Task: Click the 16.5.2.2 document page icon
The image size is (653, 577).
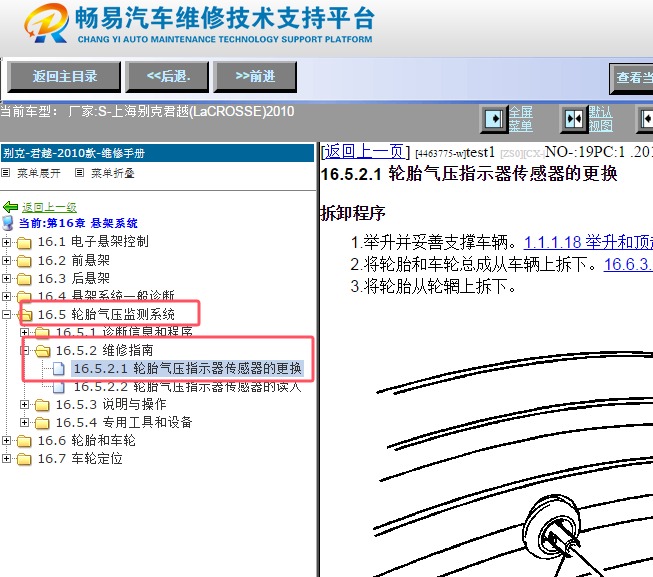Action: pos(59,387)
